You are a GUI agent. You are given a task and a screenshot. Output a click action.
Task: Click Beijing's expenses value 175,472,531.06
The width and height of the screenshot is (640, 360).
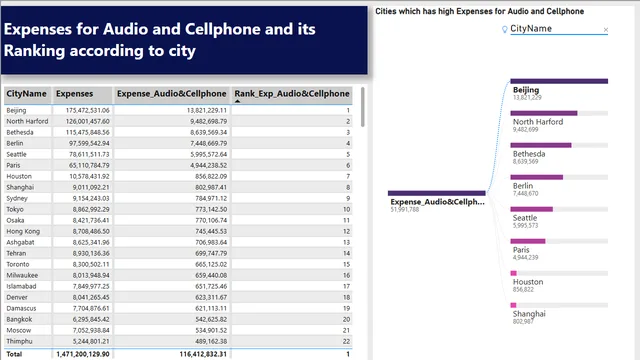87,110
